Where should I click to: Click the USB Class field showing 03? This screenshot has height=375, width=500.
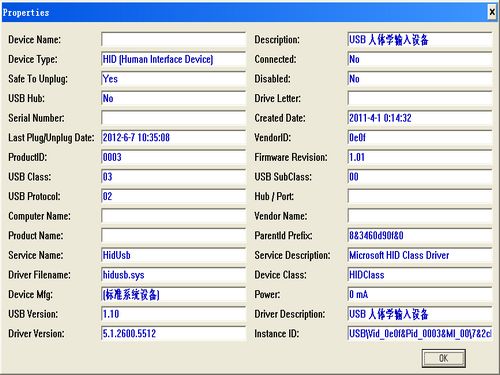pos(173,177)
